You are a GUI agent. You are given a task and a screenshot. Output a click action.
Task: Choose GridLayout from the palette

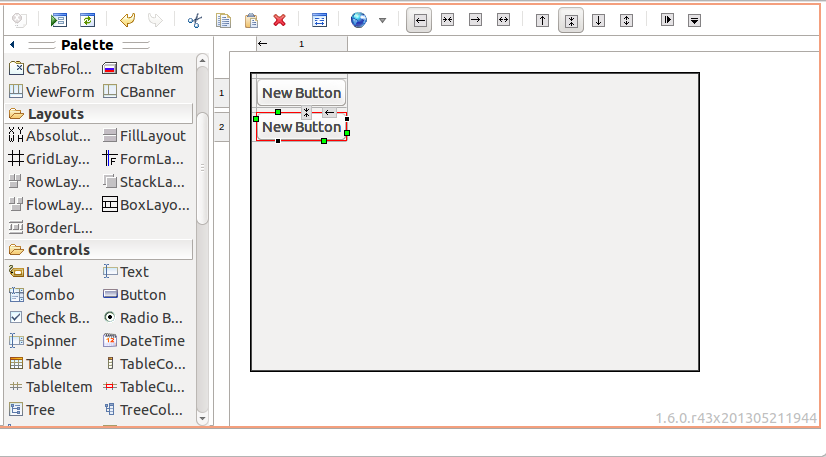point(50,159)
